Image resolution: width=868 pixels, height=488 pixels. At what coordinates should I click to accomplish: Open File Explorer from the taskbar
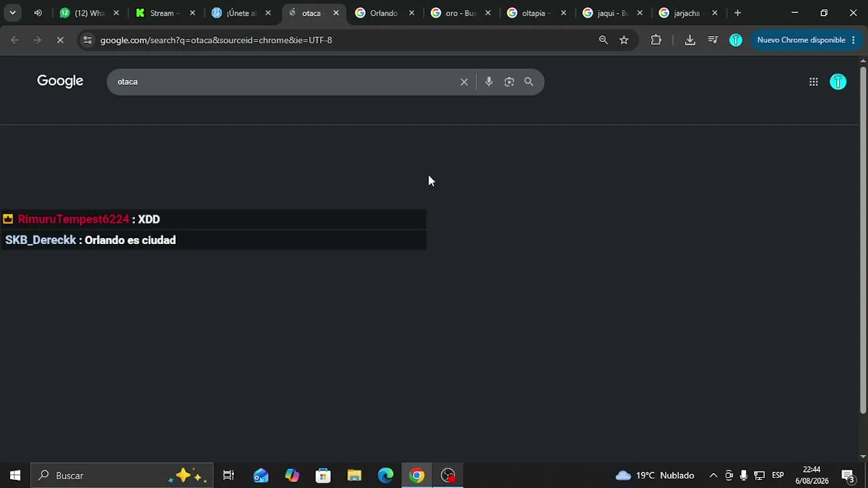[354, 475]
